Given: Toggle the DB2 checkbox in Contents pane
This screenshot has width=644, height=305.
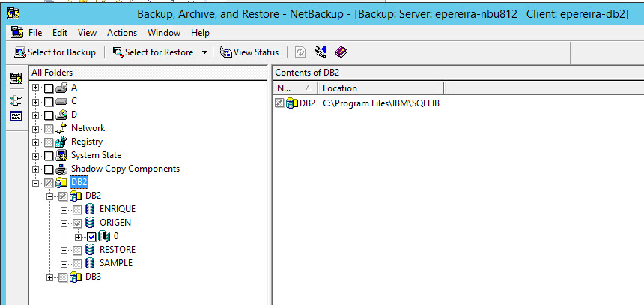Looking at the screenshot, I should coord(279,103).
